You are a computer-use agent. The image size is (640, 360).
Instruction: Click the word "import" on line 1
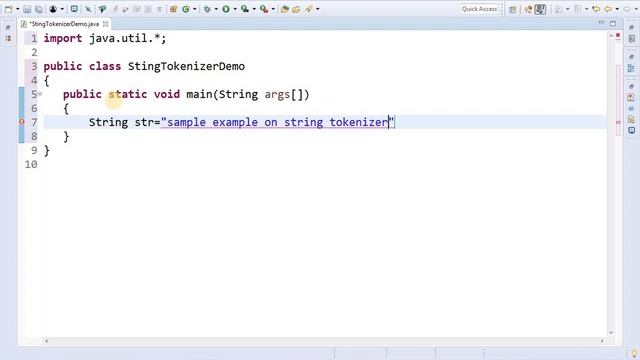click(x=63, y=39)
